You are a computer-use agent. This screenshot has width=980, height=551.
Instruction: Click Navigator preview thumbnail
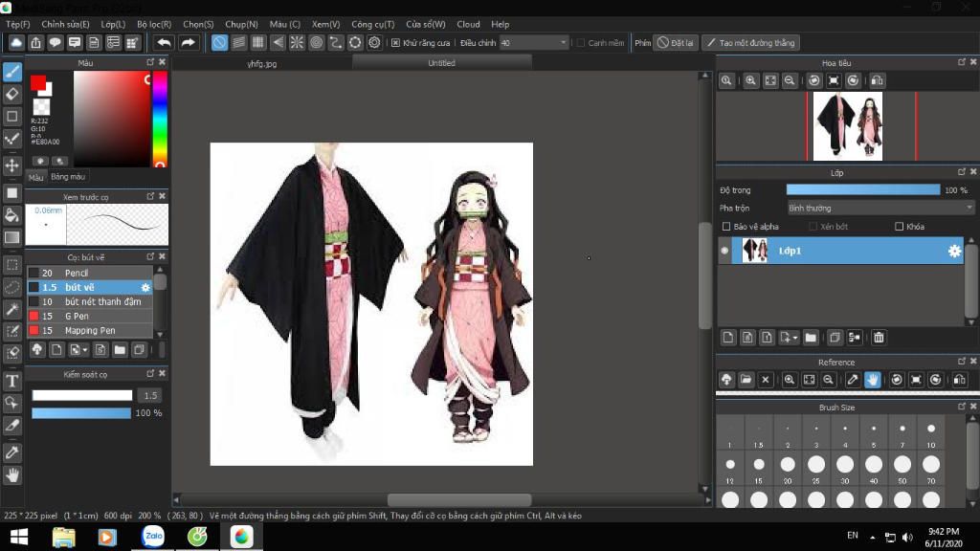pyautogui.click(x=848, y=125)
